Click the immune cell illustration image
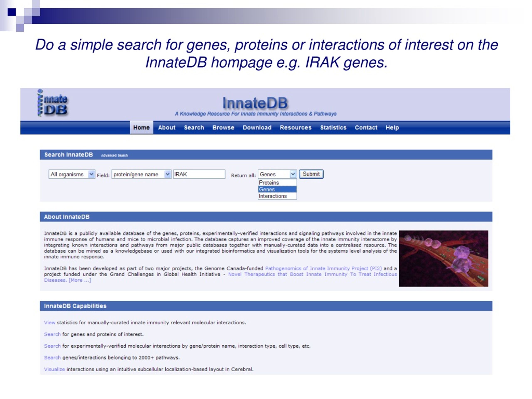The width and height of the screenshot is (532, 399). [x=443, y=259]
